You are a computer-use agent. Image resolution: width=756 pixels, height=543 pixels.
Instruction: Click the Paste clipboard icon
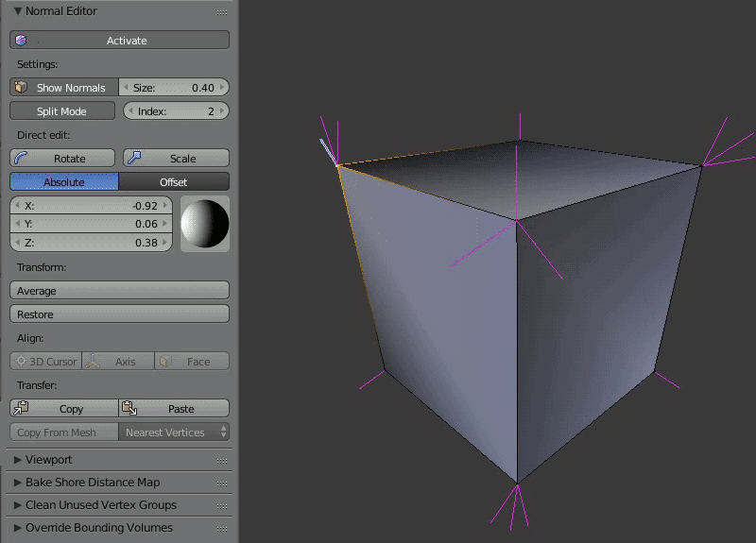[129, 408]
